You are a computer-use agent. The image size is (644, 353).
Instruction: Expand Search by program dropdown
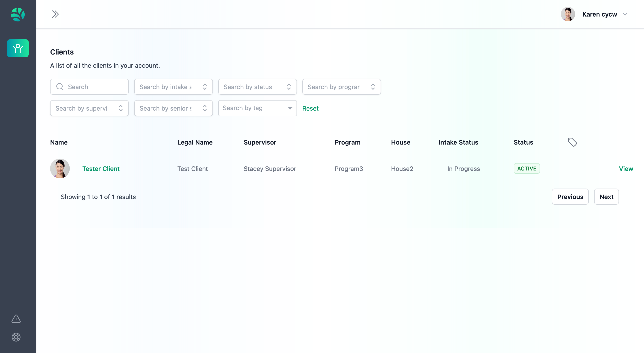341,87
